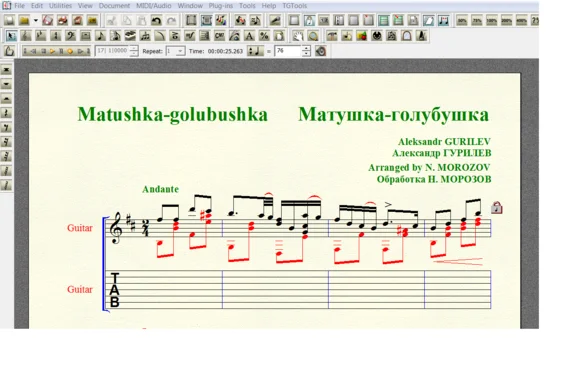Open the File menu

click(19, 6)
